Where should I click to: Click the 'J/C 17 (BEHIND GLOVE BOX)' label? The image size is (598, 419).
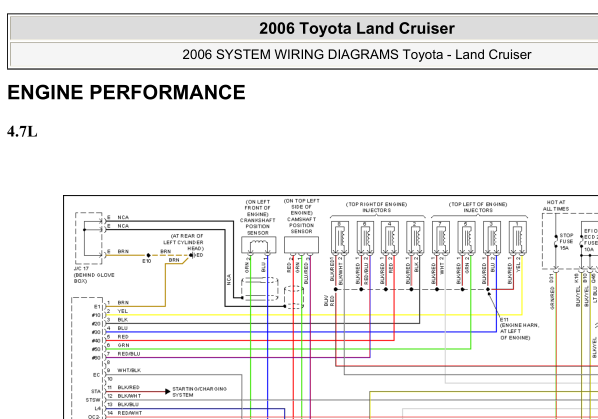(x=94, y=275)
